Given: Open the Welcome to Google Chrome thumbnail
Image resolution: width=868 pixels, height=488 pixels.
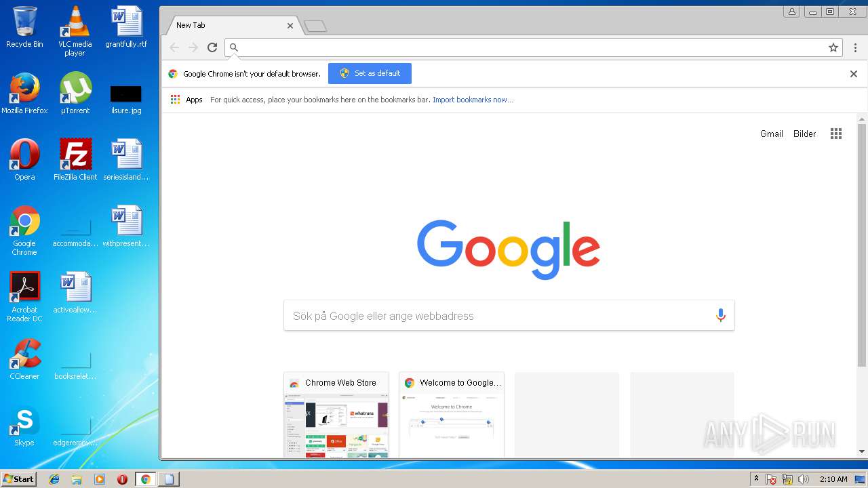Looking at the screenshot, I should (452, 415).
